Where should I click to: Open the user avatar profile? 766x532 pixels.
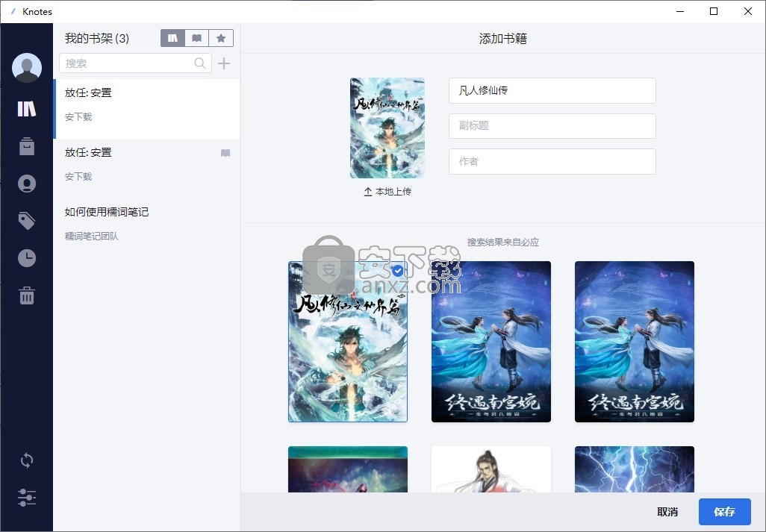pos(27,67)
